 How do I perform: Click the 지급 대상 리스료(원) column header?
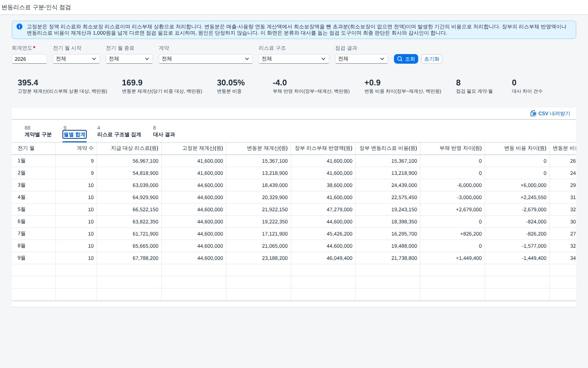129,148
